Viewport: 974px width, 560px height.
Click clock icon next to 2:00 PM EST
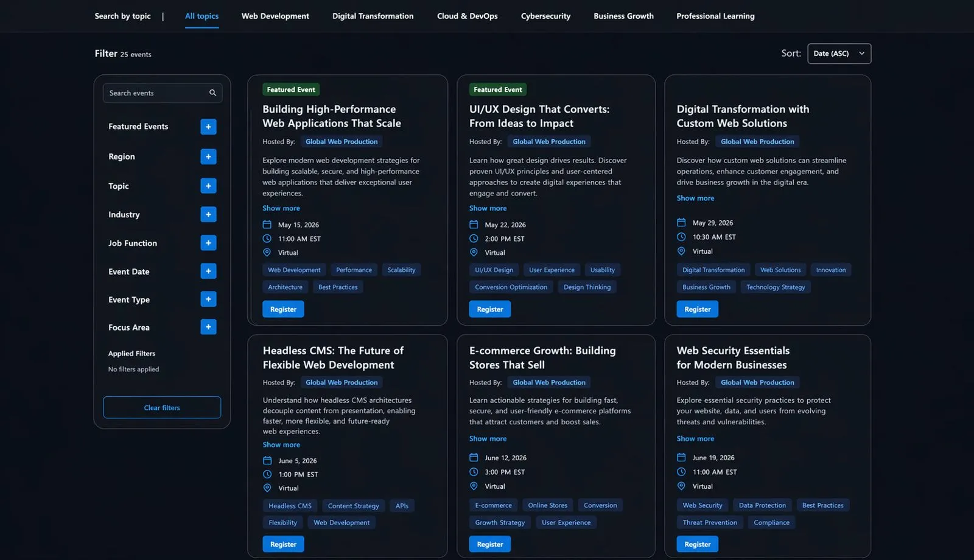pos(474,239)
